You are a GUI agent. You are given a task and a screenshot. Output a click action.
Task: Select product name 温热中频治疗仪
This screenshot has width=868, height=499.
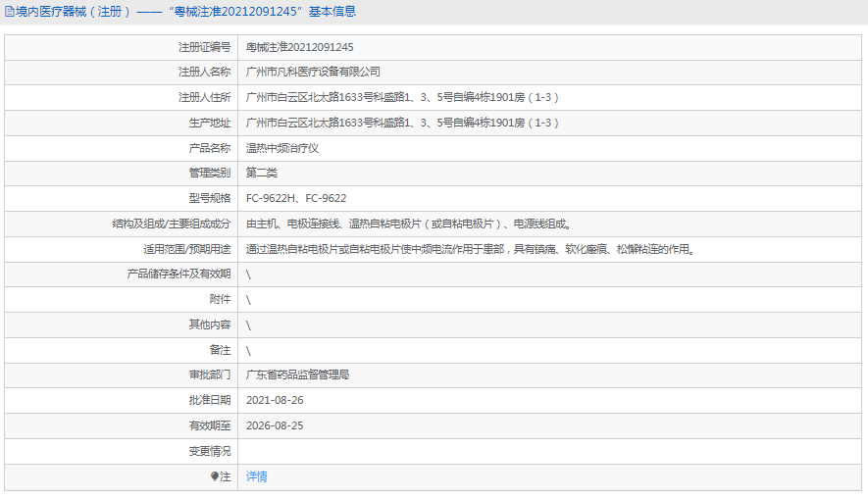coord(282,148)
